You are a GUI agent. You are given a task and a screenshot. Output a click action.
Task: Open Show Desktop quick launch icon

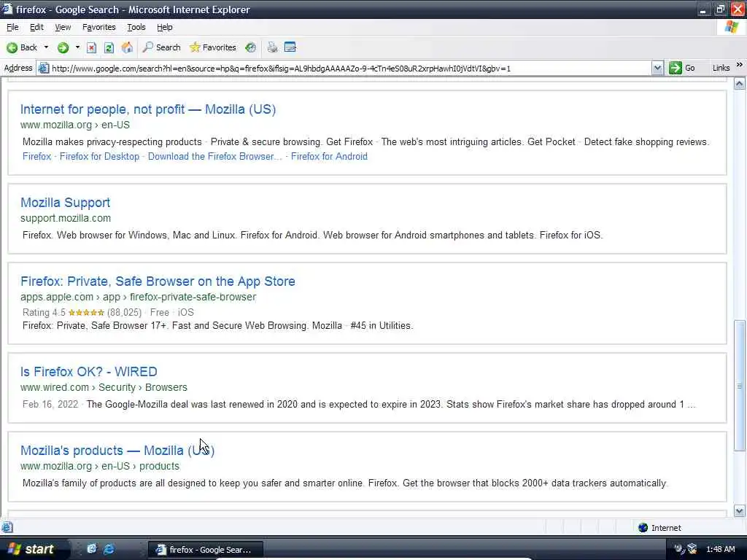point(92,548)
